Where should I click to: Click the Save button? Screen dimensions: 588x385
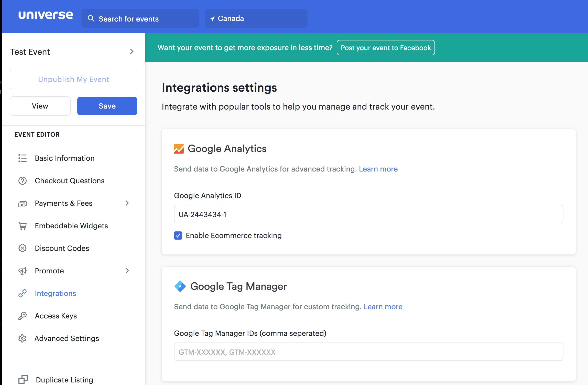(x=107, y=106)
